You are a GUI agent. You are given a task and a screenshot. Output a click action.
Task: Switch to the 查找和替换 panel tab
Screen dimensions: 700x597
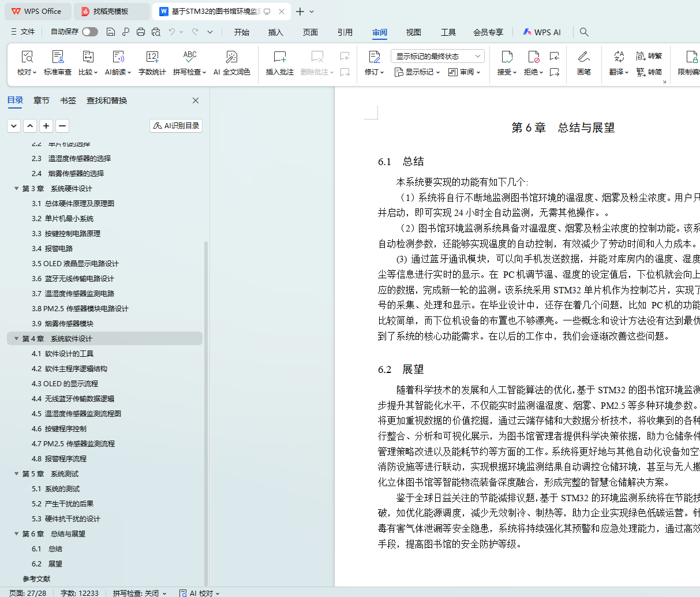[107, 100]
